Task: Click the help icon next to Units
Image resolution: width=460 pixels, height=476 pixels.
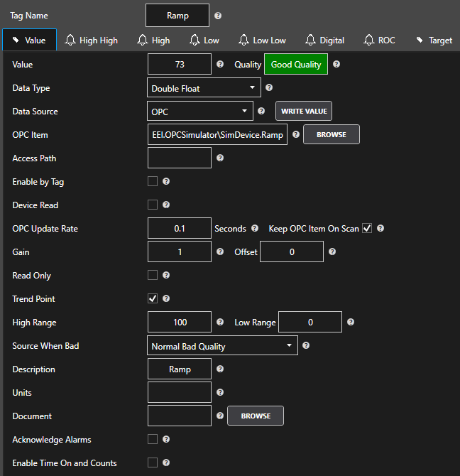Action: pyautogui.click(x=219, y=393)
